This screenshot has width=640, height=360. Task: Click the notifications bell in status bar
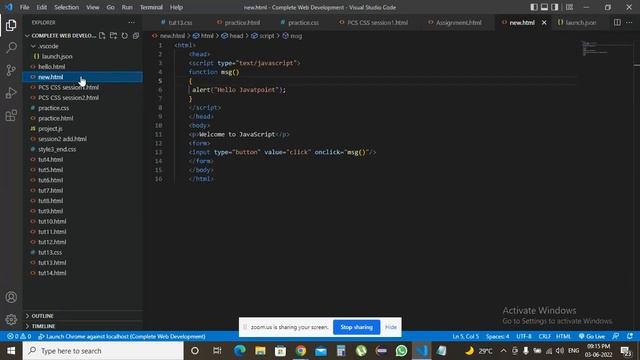[x=630, y=336]
